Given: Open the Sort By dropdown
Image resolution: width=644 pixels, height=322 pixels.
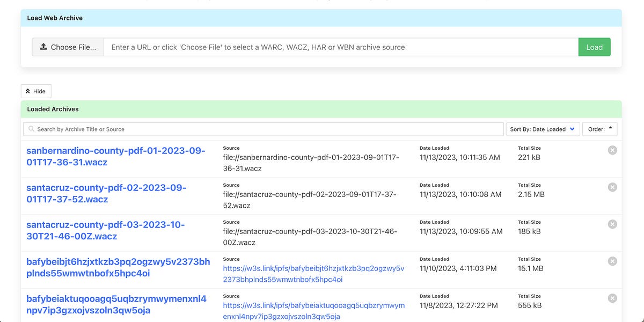Looking at the screenshot, I should tap(543, 129).
